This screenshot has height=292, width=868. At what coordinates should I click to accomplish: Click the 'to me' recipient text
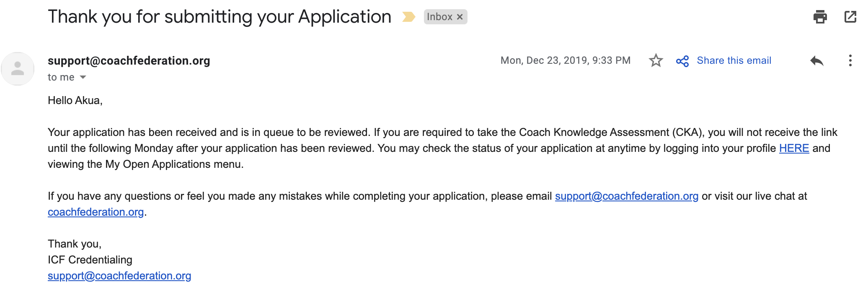coord(61,77)
